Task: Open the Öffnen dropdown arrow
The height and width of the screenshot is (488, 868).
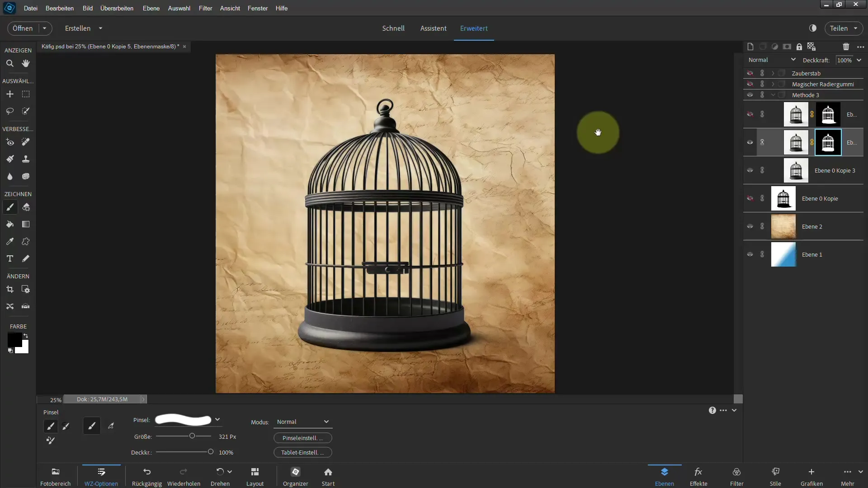Action: tap(44, 28)
